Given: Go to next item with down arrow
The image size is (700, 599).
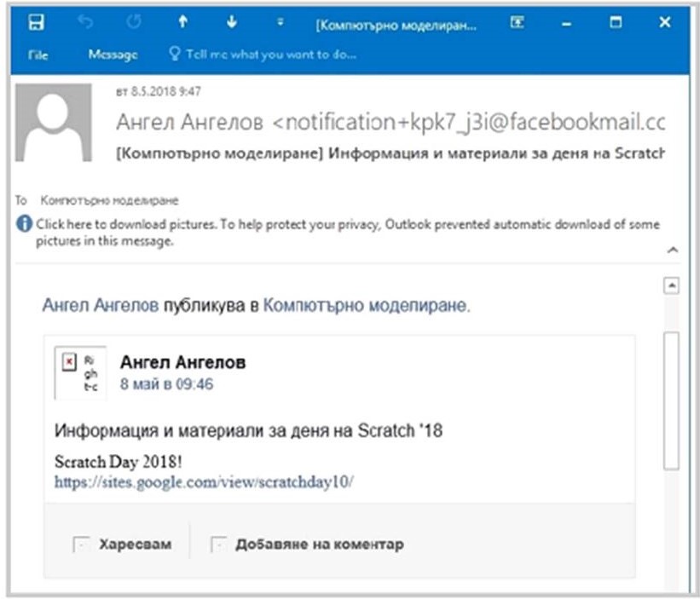Looking at the screenshot, I should 231,24.
